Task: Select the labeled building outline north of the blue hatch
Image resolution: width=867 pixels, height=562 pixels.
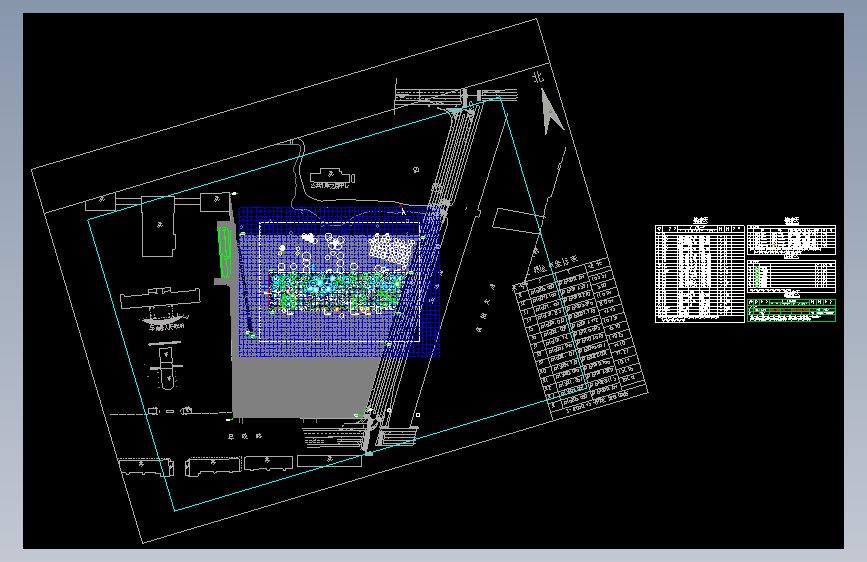Action: point(332,178)
